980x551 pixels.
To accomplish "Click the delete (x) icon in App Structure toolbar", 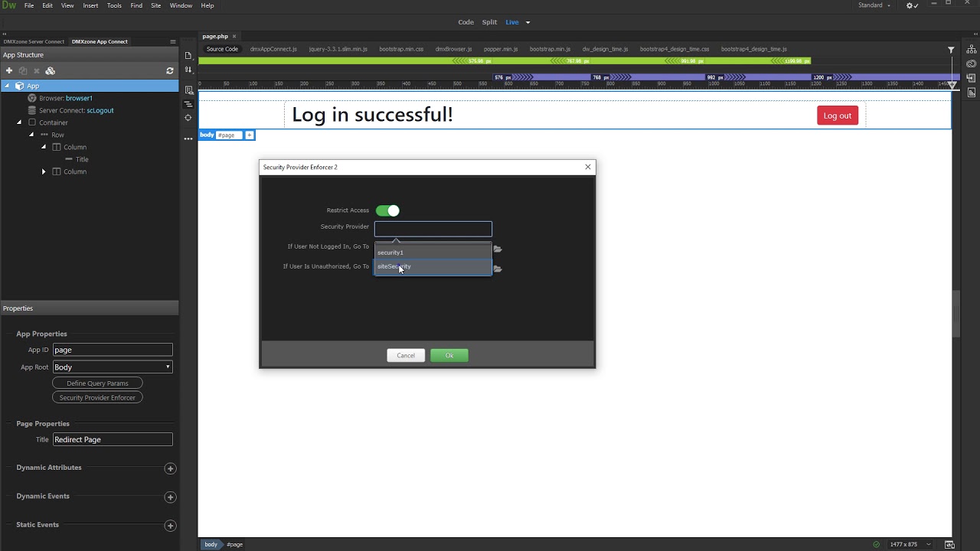I will pyautogui.click(x=36, y=70).
